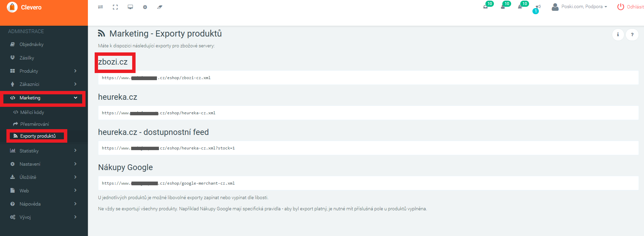
Task: Open Objednávky in the sidebar
Action: [x=44, y=44]
